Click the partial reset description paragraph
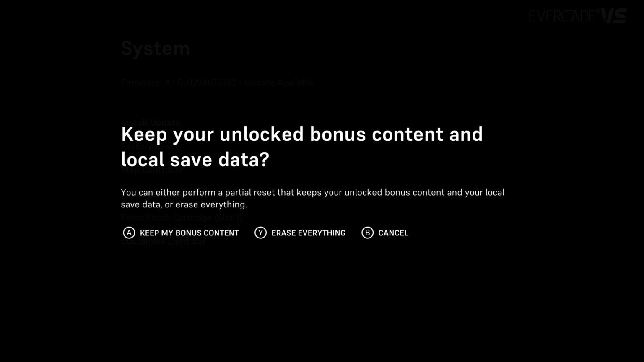644x362 pixels. (313, 198)
